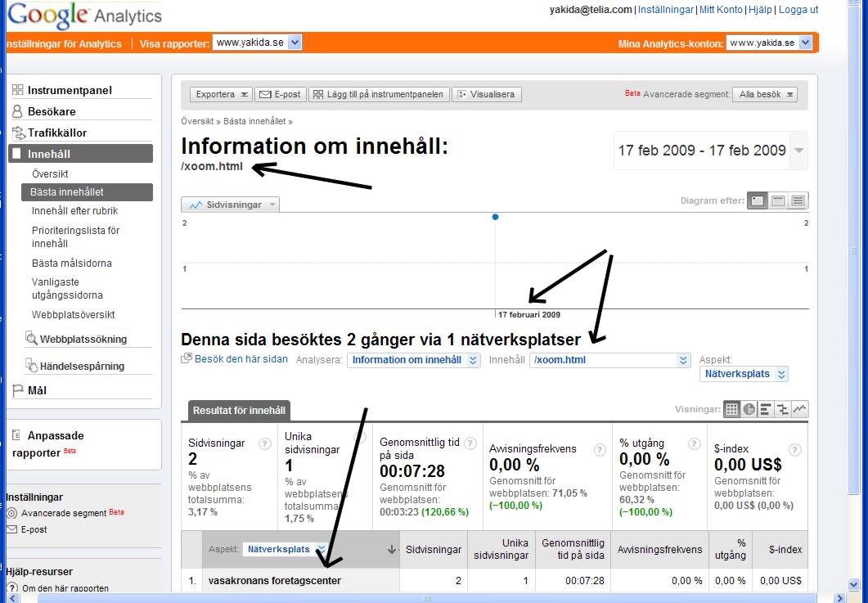This screenshot has width=868, height=603.
Task: Click the Mål flag icon
Action: click(x=18, y=390)
